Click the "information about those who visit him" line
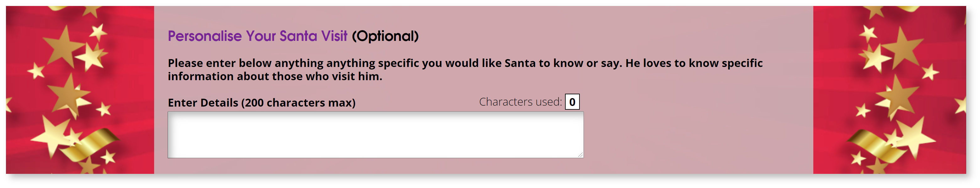The height and width of the screenshot is (188, 980). (x=275, y=76)
